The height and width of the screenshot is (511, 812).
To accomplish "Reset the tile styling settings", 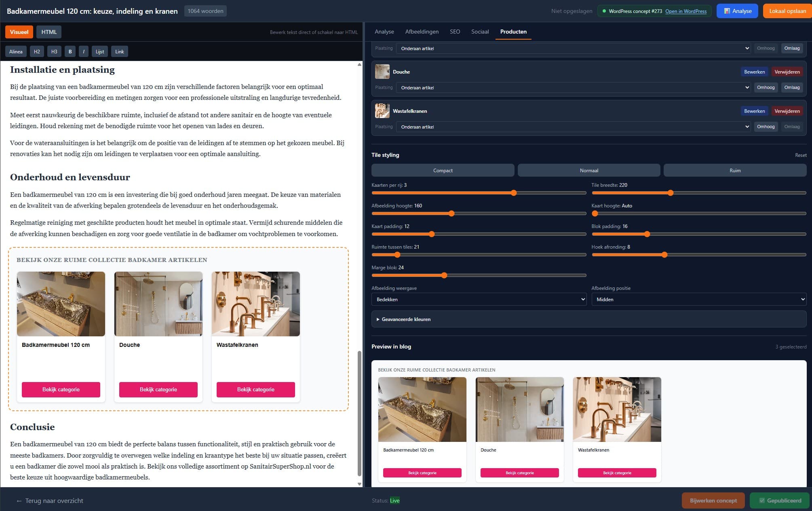I will point(800,155).
